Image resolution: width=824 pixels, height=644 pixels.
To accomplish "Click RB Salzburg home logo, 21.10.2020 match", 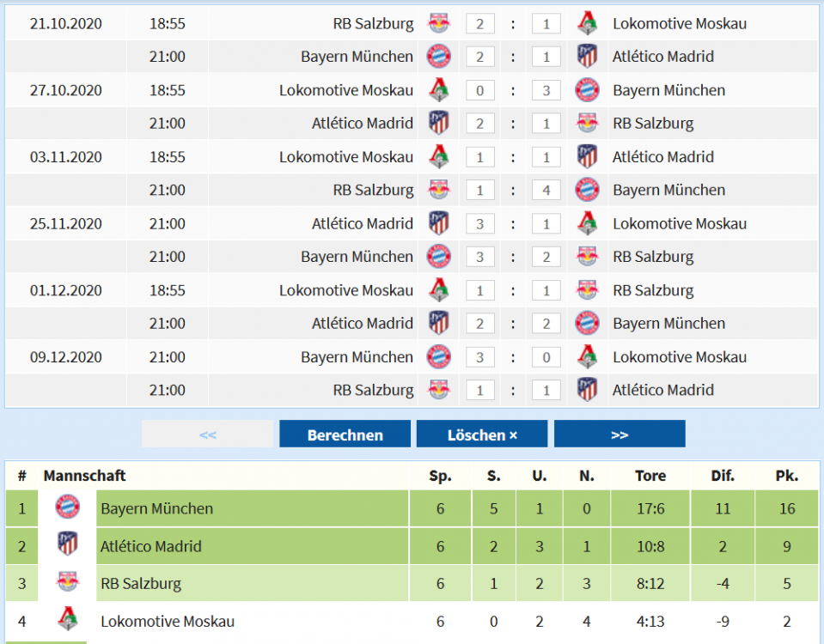I will [438, 23].
